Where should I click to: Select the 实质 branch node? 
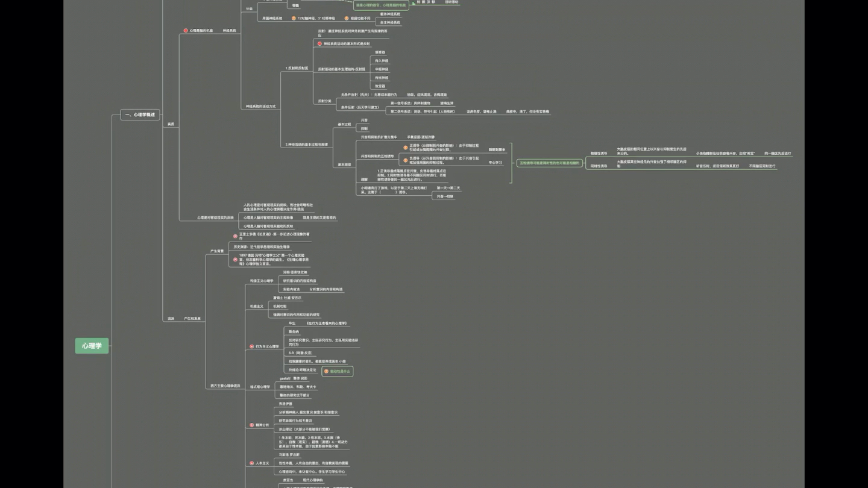171,124
